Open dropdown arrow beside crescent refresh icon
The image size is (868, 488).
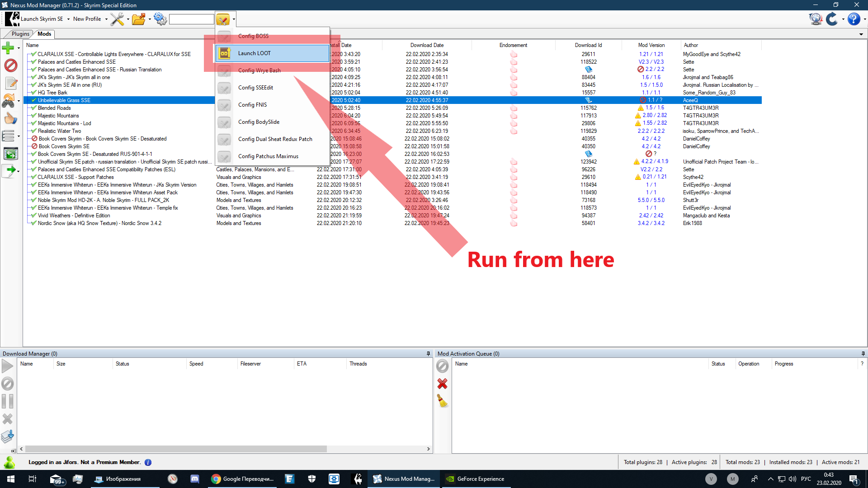click(x=843, y=19)
